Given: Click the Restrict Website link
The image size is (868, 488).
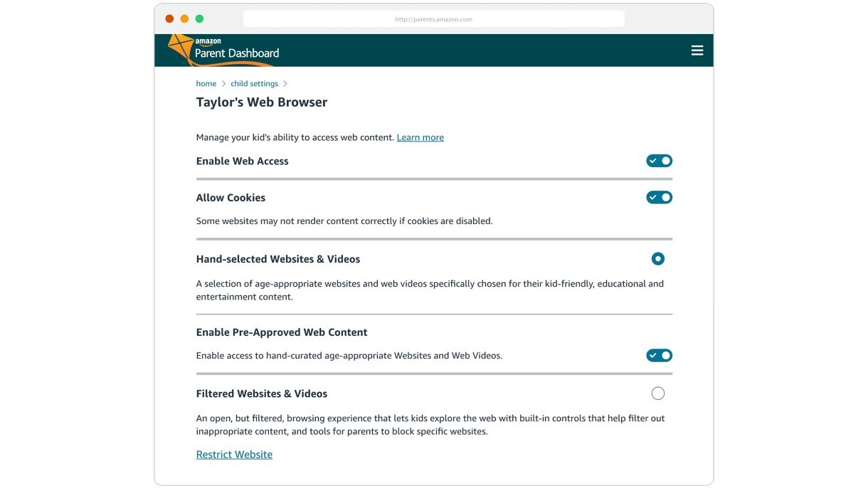Looking at the screenshot, I should pos(234,455).
